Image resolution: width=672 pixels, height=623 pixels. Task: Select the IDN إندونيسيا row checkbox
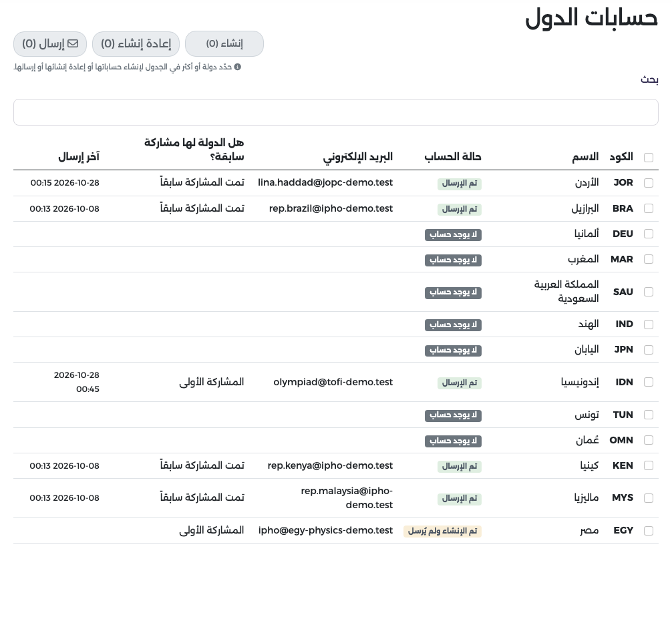[x=649, y=382]
